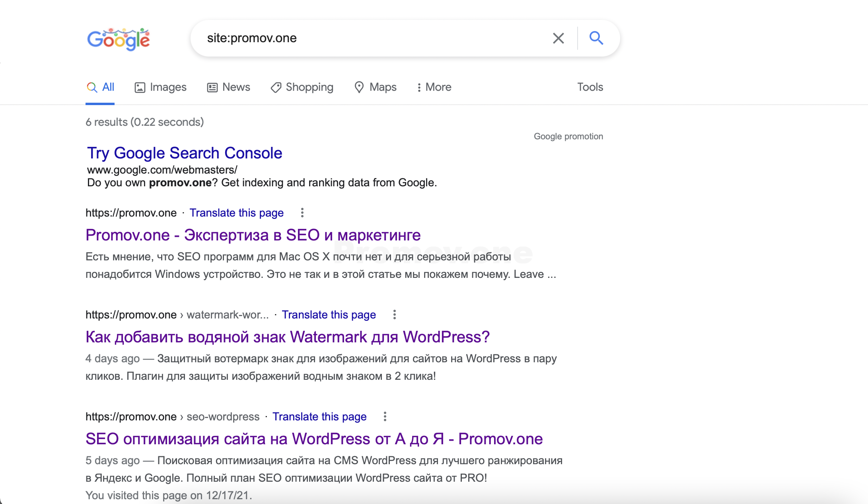Open the Promov.one Экспертиза в SEO result
This screenshot has height=504, width=868.
pyautogui.click(x=253, y=235)
